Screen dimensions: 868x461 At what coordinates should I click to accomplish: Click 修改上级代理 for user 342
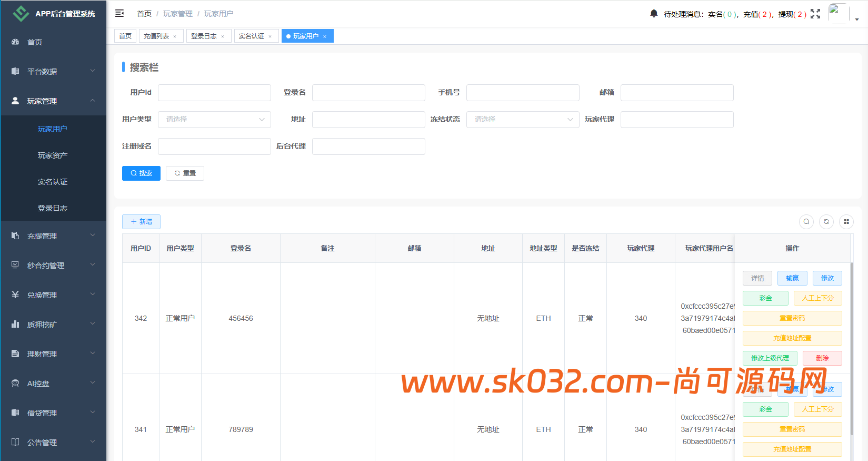pos(770,358)
